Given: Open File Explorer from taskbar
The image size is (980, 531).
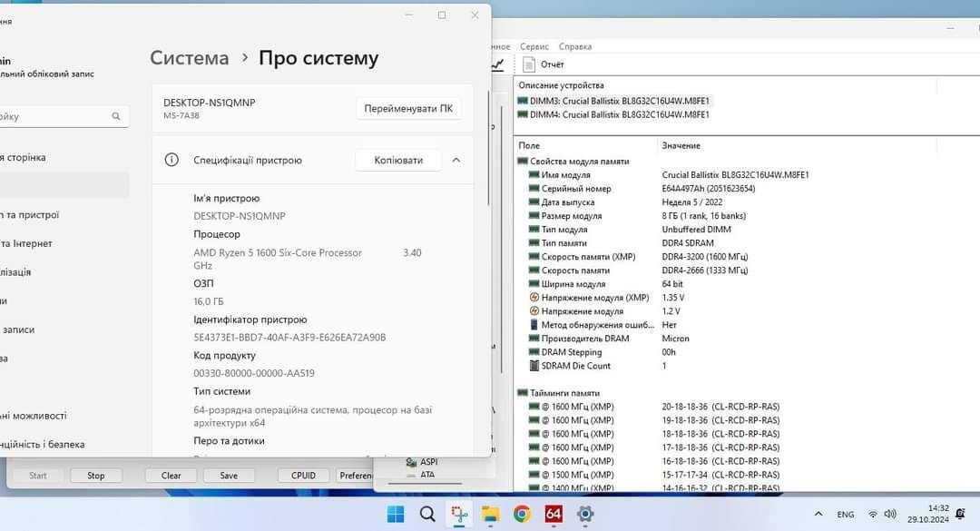Looking at the screenshot, I should pos(491,514).
